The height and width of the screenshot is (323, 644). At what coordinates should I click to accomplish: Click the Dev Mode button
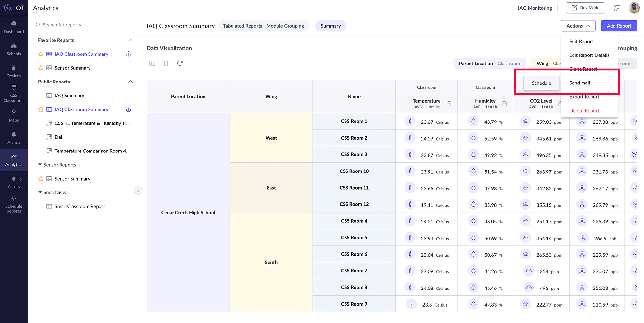click(585, 8)
